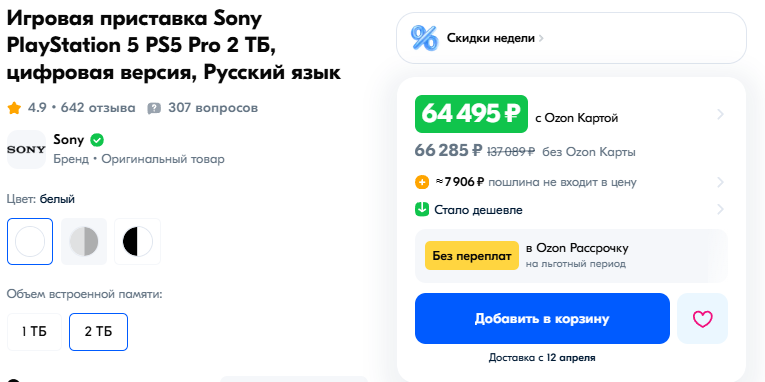The height and width of the screenshot is (382, 765).
Task: Select the 2 ТБ memory option
Action: 99,332
